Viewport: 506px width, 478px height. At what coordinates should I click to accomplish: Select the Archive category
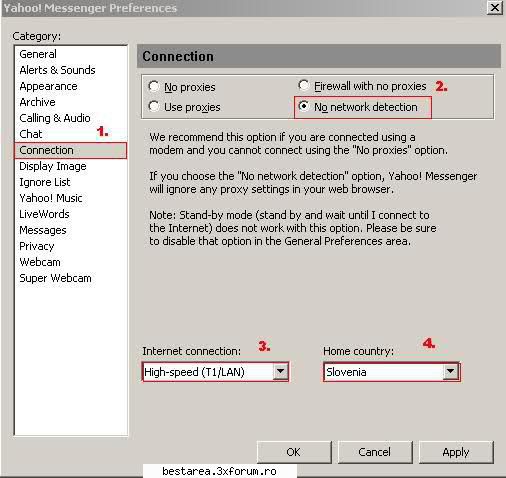point(71,102)
